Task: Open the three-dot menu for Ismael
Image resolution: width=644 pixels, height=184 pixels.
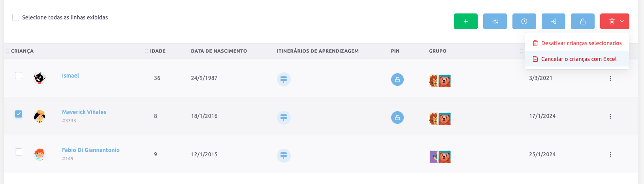Action: 610,78
